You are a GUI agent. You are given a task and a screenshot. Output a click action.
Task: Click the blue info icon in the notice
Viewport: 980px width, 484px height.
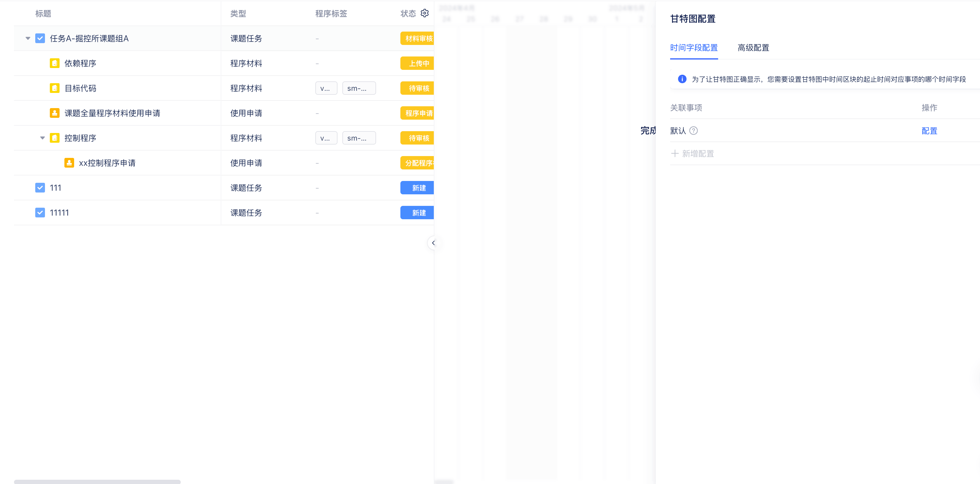point(682,79)
